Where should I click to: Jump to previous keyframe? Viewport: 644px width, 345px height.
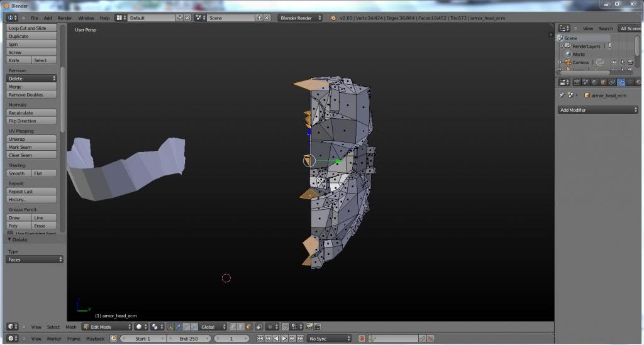tap(268, 339)
